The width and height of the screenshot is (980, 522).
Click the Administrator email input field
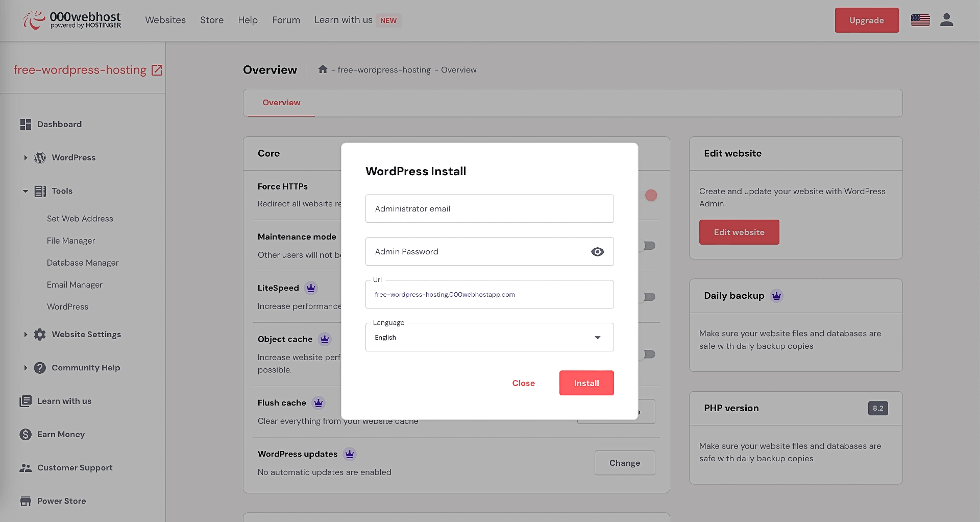(x=489, y=208)
